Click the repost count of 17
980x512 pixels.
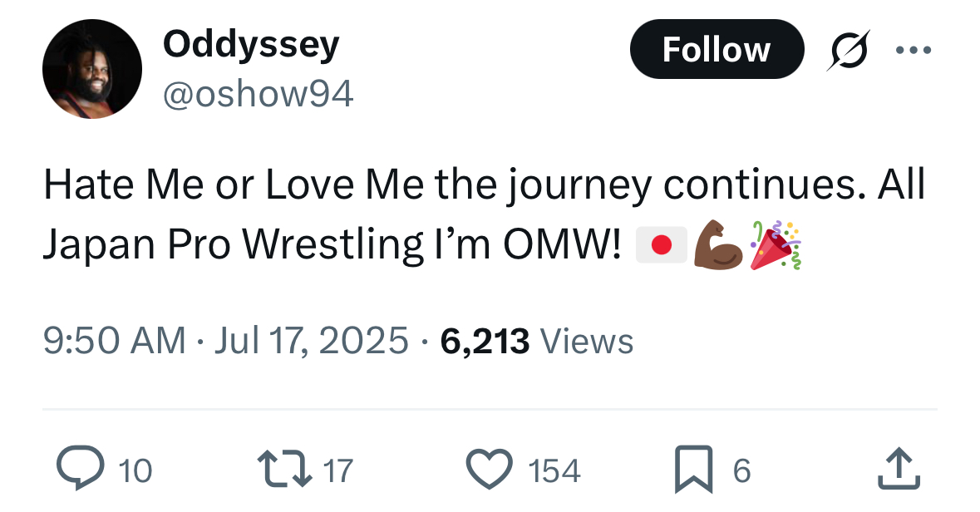(337, 471)
